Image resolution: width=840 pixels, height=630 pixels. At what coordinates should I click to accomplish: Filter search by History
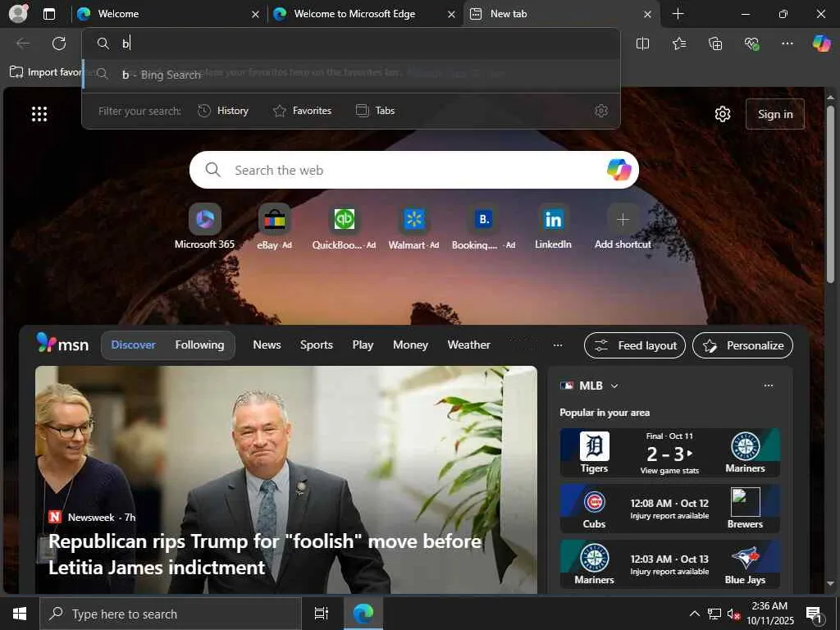[223, 111]
